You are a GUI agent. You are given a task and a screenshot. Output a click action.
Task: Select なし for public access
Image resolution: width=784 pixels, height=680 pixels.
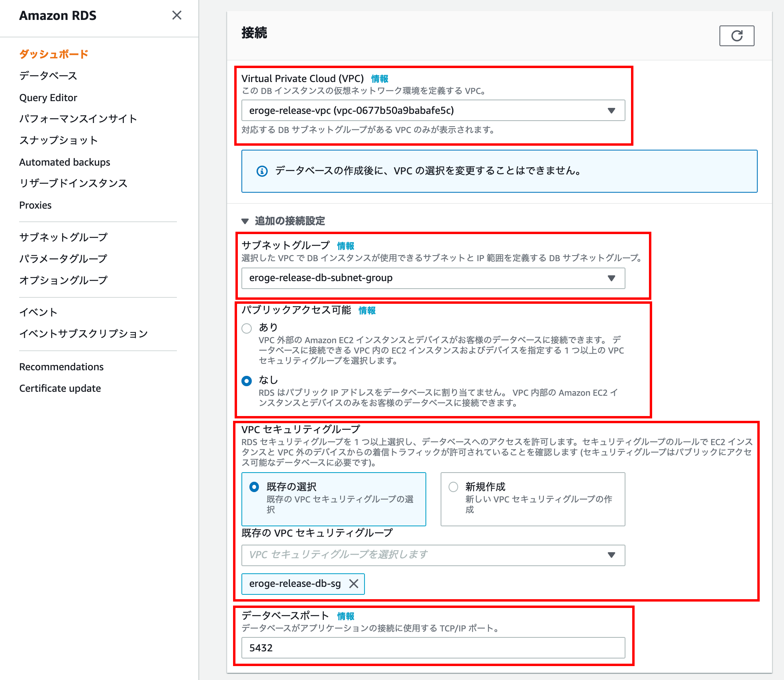(x=247, y=381)
